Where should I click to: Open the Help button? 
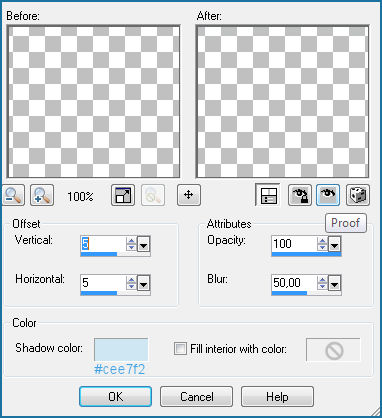pyautogui.click(x=277, y=397)
